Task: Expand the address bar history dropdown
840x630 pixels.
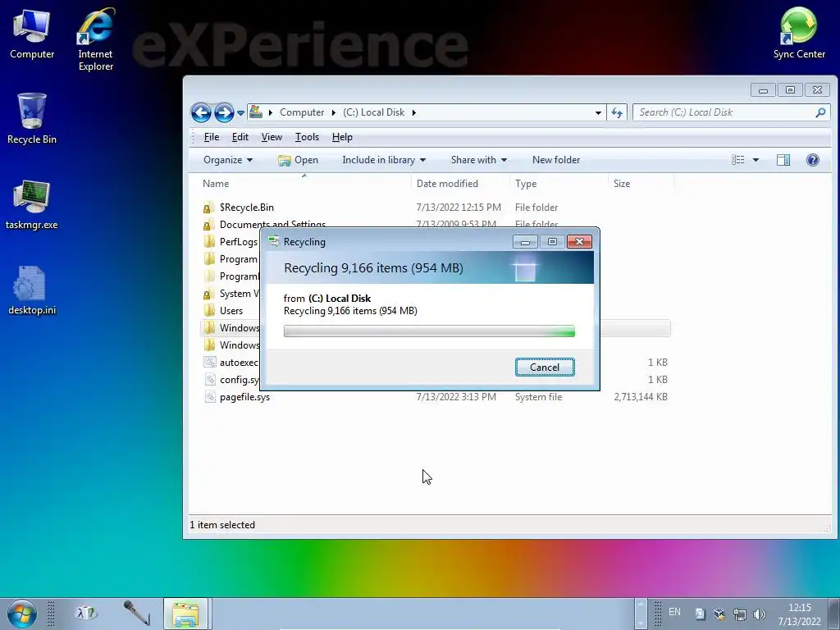Action: coord(598,113)
